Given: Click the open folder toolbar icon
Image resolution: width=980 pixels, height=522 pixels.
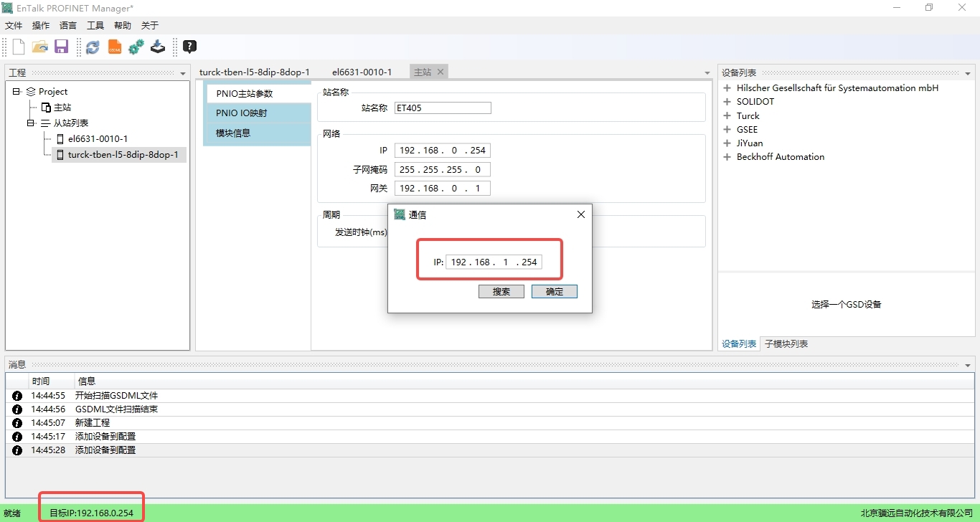Looking at the screenshot, I should coord(40,47).
